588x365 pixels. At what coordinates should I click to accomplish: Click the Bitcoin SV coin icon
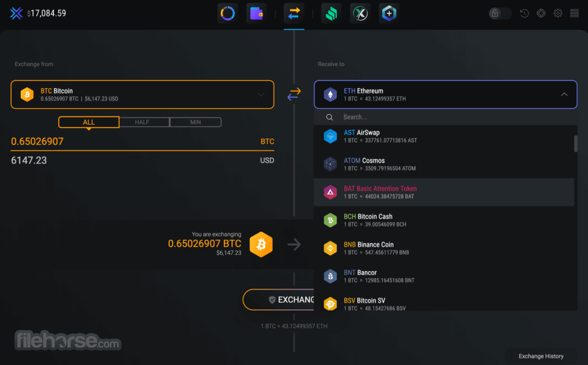[x=330, y=304]
